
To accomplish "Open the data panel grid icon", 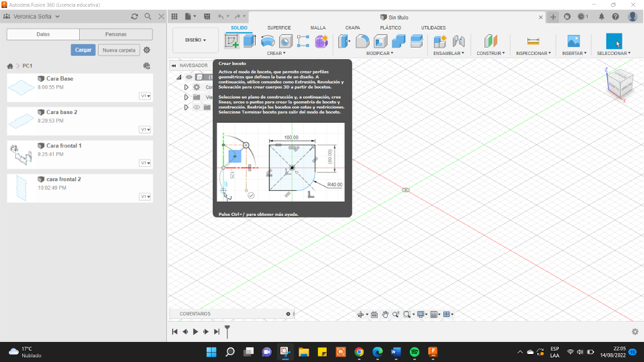I will [x=174, y=17].
